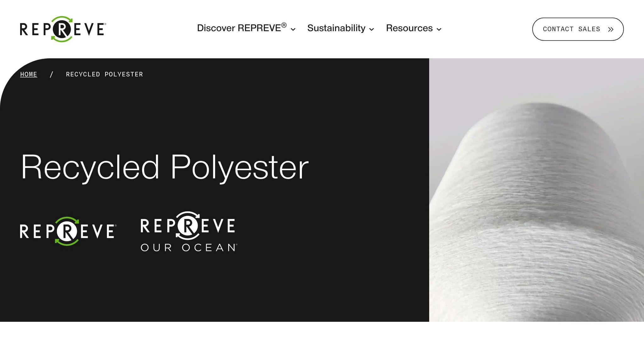The image size is (644, 362).
Task: Open the Discover REPREVE menu label
Action: [242, 28]
